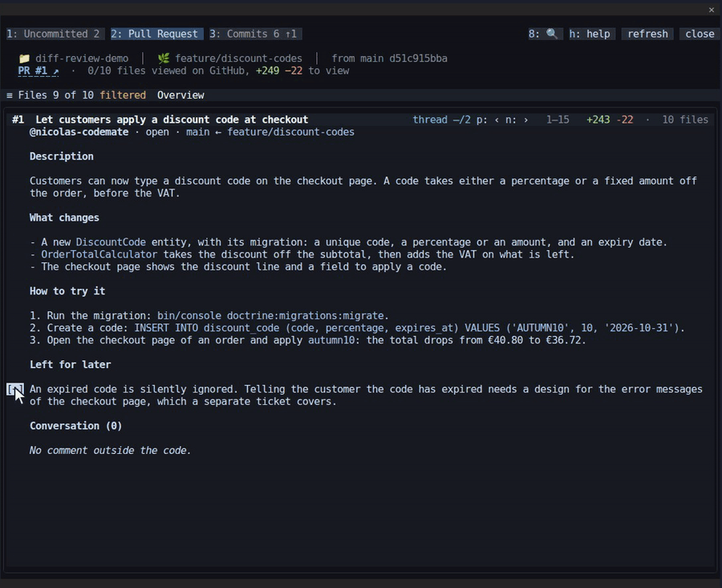The width and height of the screenshot is (722, 588).
Task: Click the feature/discount-codes branch name in the header
Action: click(x=238, y=59)
